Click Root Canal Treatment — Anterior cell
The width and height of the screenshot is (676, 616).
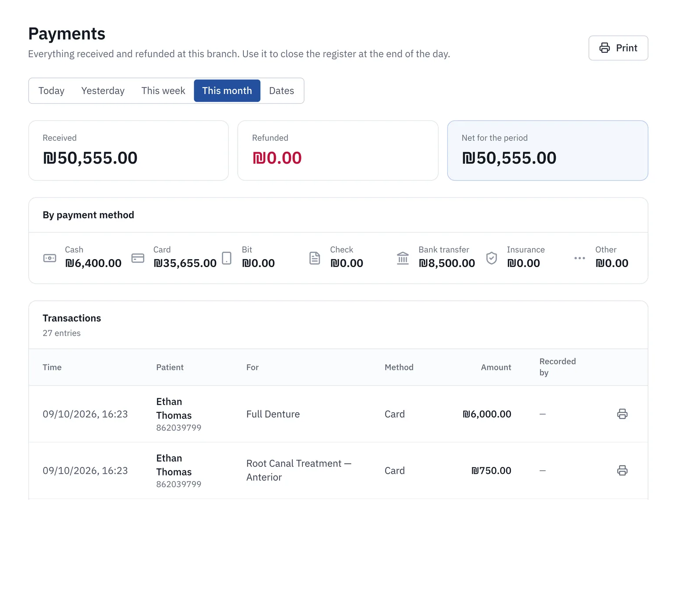[x=299, y=470]
